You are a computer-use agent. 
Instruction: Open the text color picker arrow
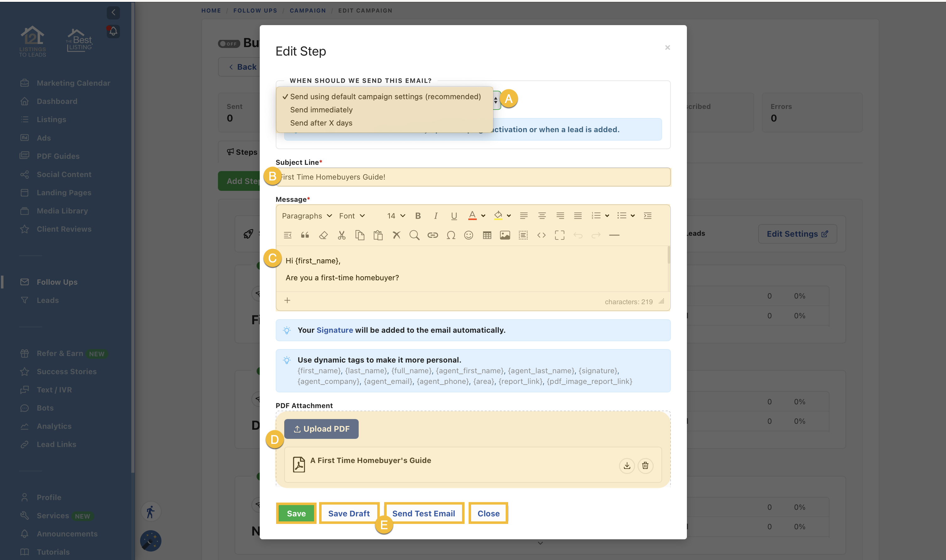tap(483, 216)
